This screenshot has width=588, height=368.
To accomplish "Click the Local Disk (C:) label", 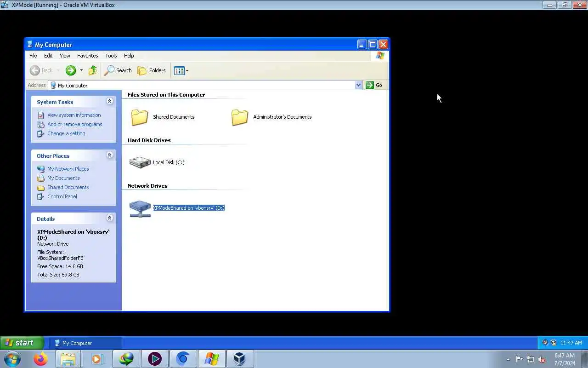I will coord(169,162).
